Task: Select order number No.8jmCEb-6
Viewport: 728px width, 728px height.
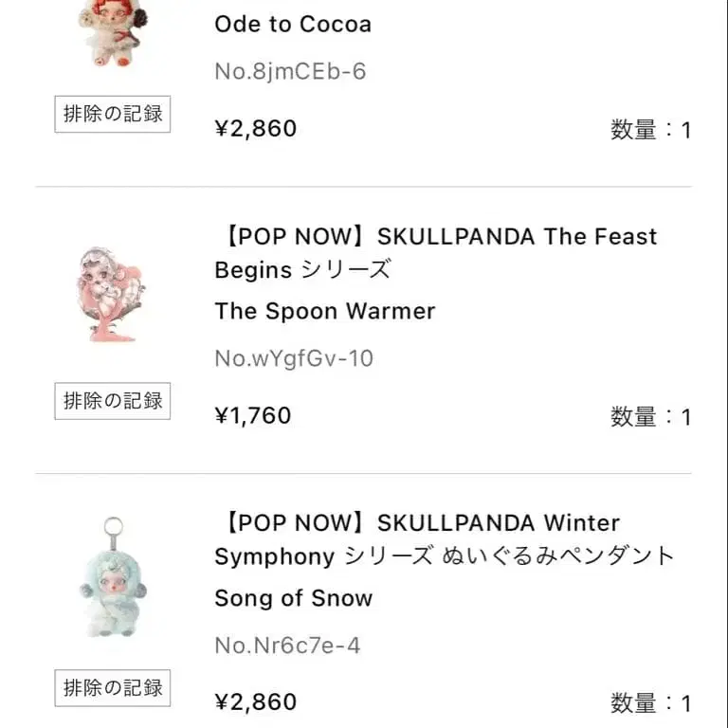Action: pyautogui.click(x=290, y=72)
